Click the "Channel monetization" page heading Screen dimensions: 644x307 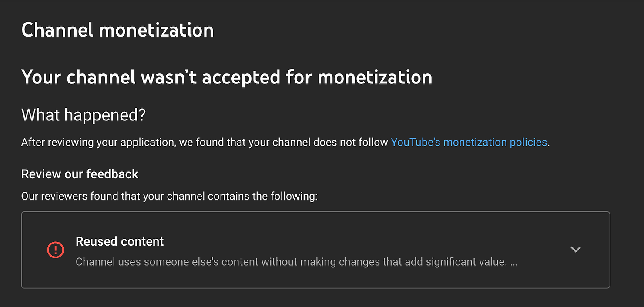(117, 30)
